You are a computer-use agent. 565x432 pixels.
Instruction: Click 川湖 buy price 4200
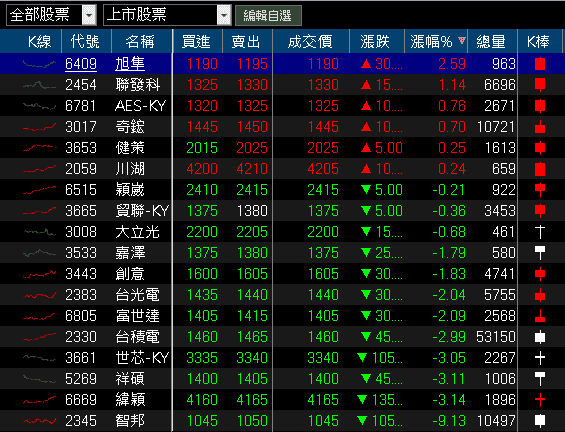click(202, 169)
